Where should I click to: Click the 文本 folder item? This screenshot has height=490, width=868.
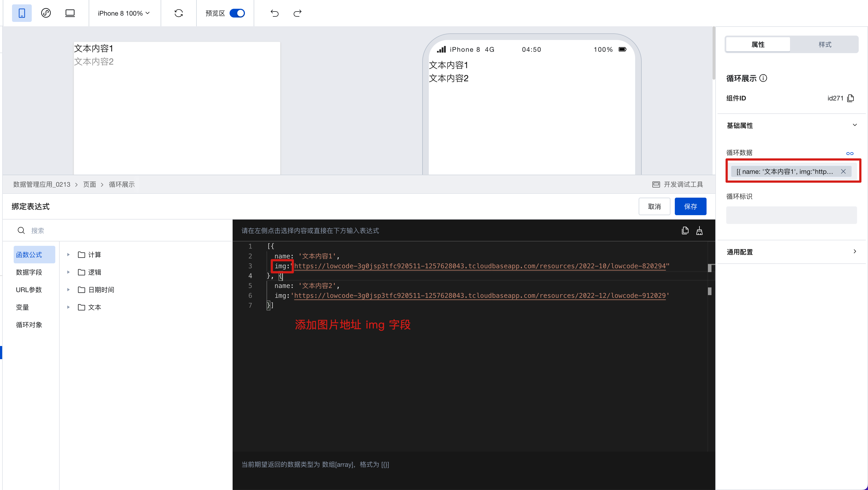89,307
